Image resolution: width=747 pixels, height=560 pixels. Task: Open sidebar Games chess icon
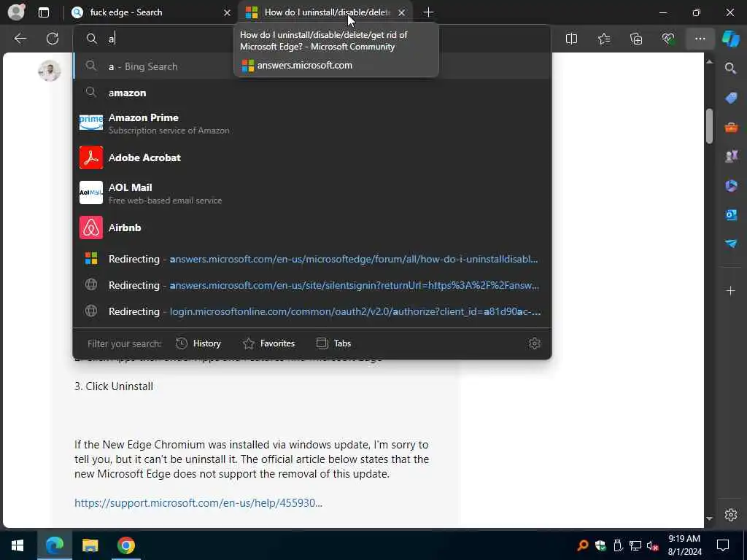coord(731,156)
